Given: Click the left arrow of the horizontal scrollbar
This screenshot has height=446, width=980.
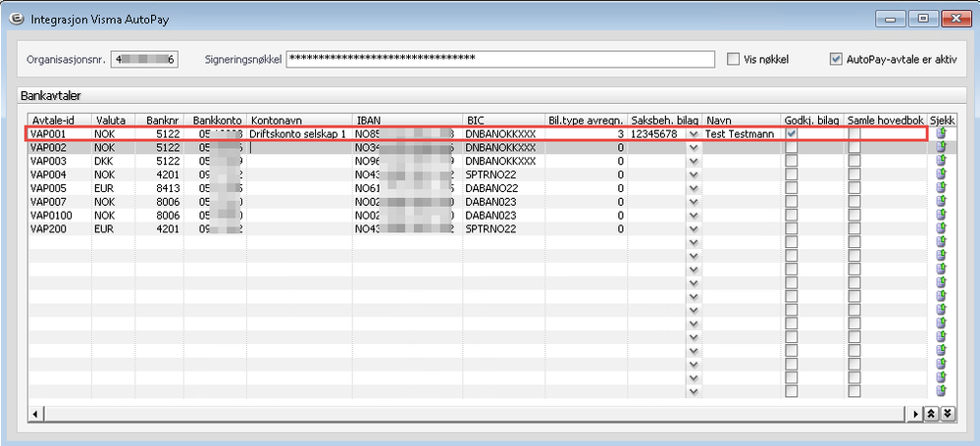Looking at the screenshot, I should pyautogui.click(x=35, y=414).
